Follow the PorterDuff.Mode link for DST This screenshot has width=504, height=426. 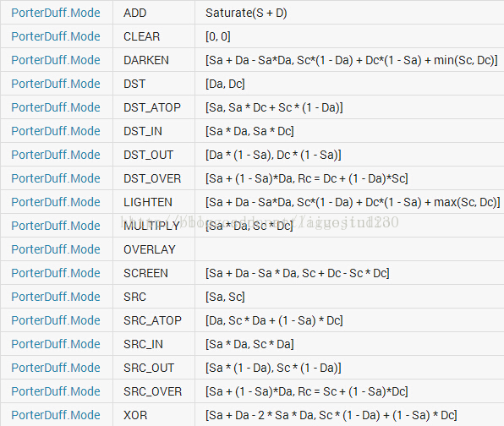[x=56, y=84]
